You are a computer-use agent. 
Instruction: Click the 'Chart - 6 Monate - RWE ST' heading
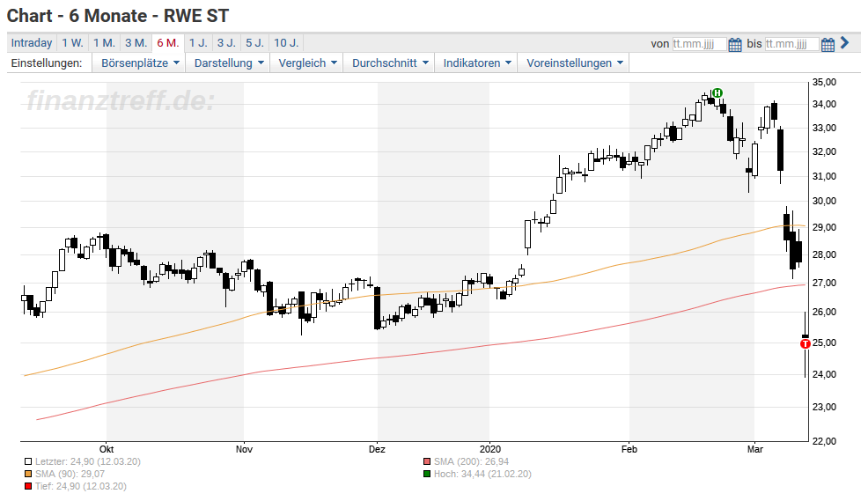(118, 16)
